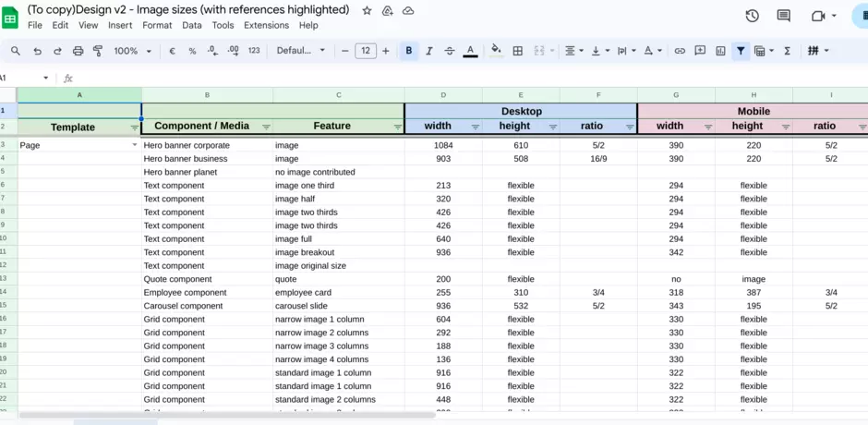Viewport: 868px width, 425px height.
Task: Star this spreadsheet document
Action: tap(367, 10)
